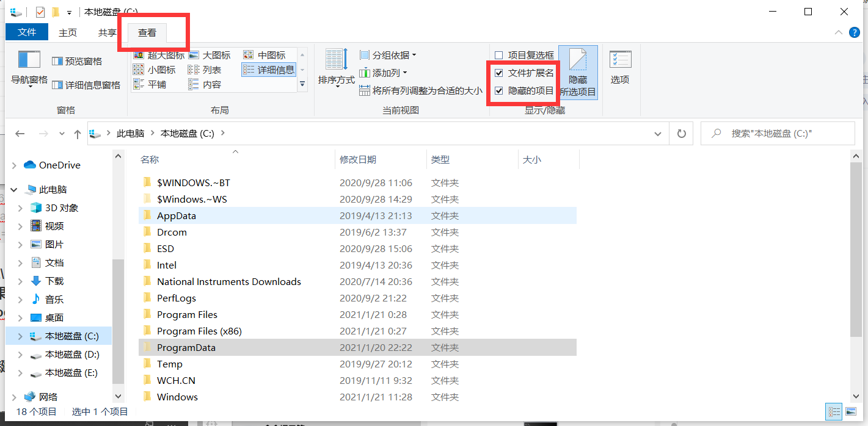Screen dimensions: 868x426
Task: Go back with the back arrow
Action: tap(20, 134)
